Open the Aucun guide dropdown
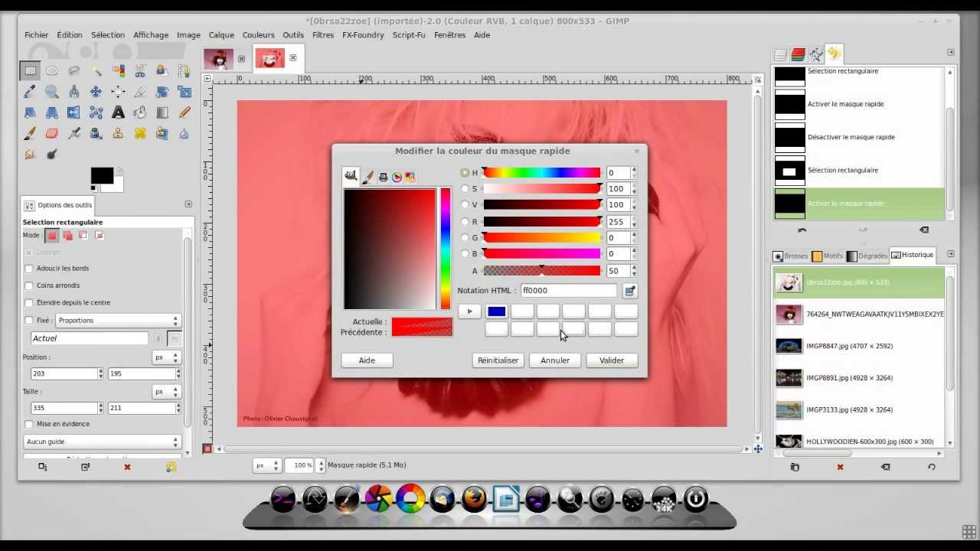980x551 pixels. (102, 442)
